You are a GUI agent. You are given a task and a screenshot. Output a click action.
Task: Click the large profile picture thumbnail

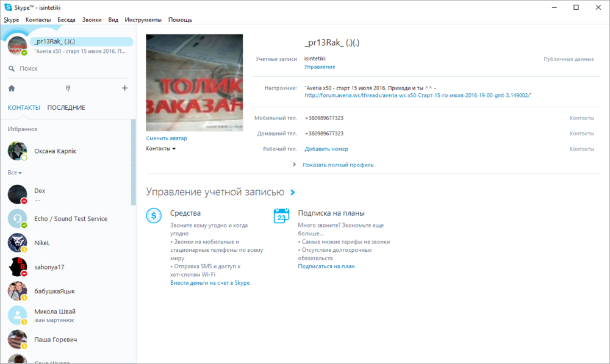[x=195, y=83]
